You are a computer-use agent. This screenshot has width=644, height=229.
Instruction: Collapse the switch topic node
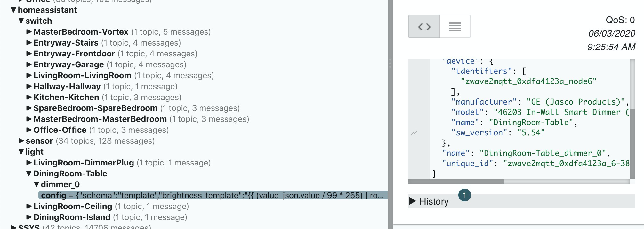(21, 21)
